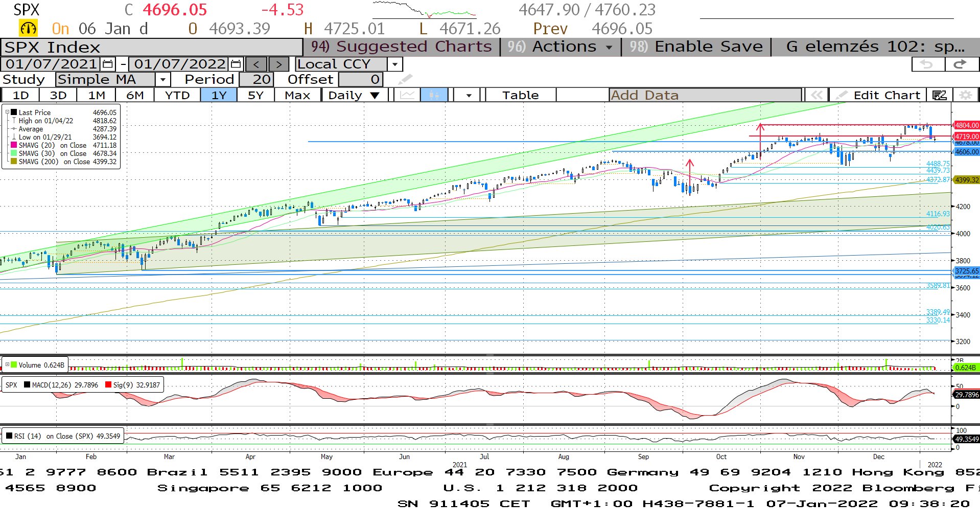Click the MACD black color swatch
Screen dimensions: 980x524
coord(27,385)
